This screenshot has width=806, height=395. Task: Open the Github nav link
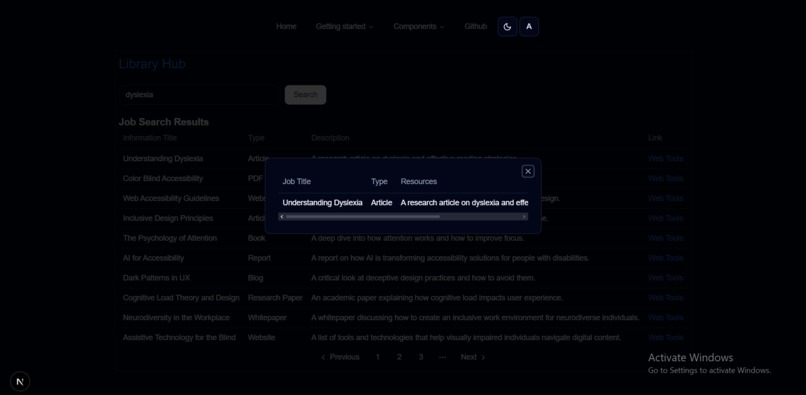click(475, 26)
